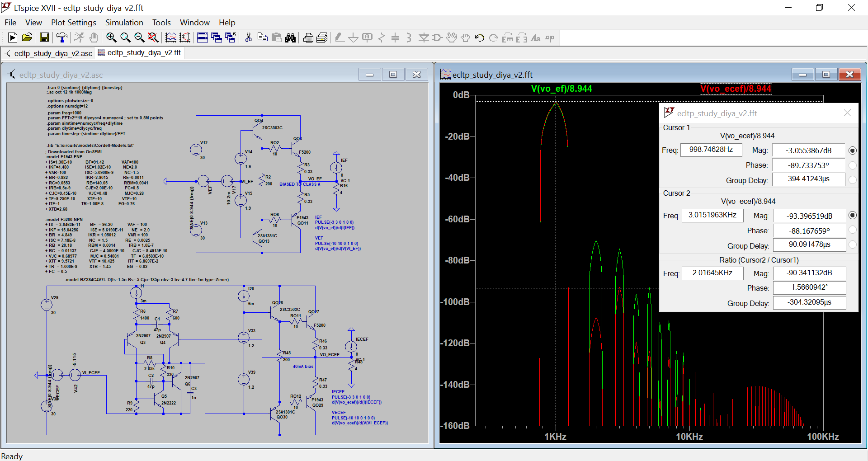Viewport: 868px width, 461px height.
Task: Click the Text Aa icon
Action: point(536,38)
